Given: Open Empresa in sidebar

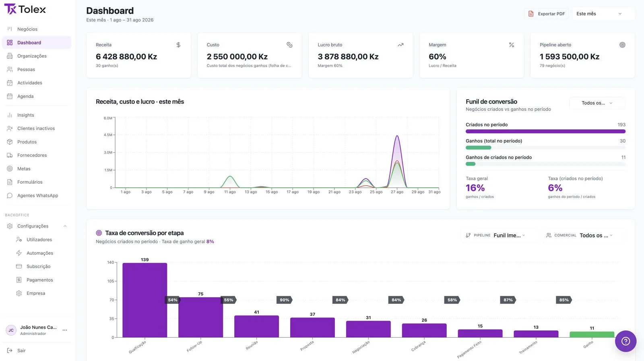Looking at the screenshot, I should [36, 293].
